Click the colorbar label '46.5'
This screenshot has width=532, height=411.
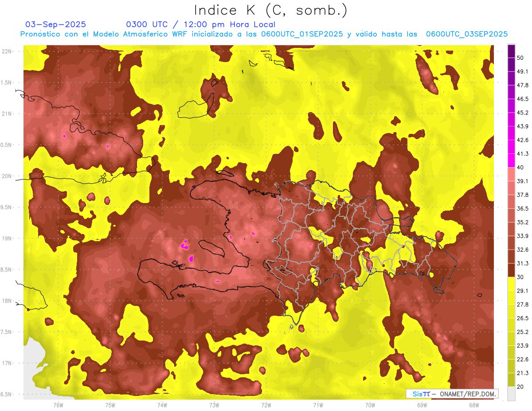(x=523, y=99)
